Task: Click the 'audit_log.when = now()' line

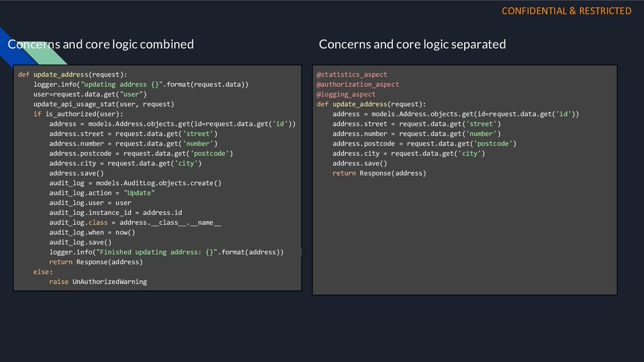Action: pos(92,233)
